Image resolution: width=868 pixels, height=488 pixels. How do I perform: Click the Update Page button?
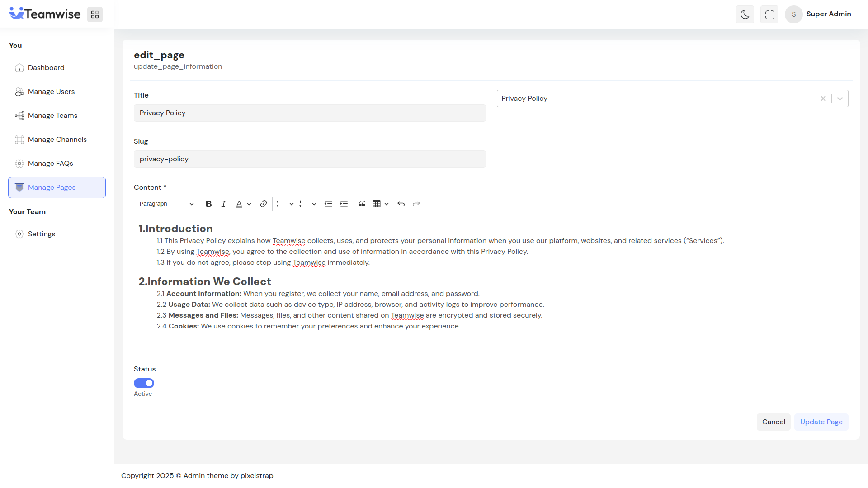(x=821, y=422)
